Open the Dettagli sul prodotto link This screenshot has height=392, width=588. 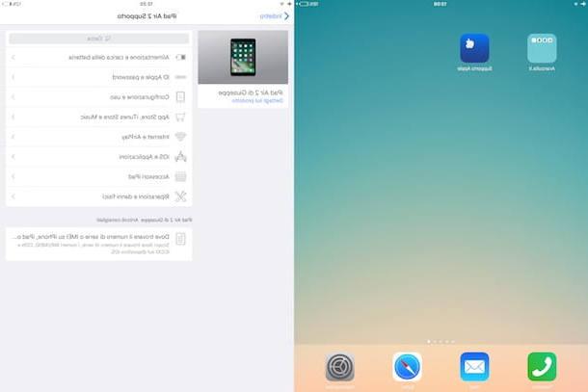coord(257,101)
